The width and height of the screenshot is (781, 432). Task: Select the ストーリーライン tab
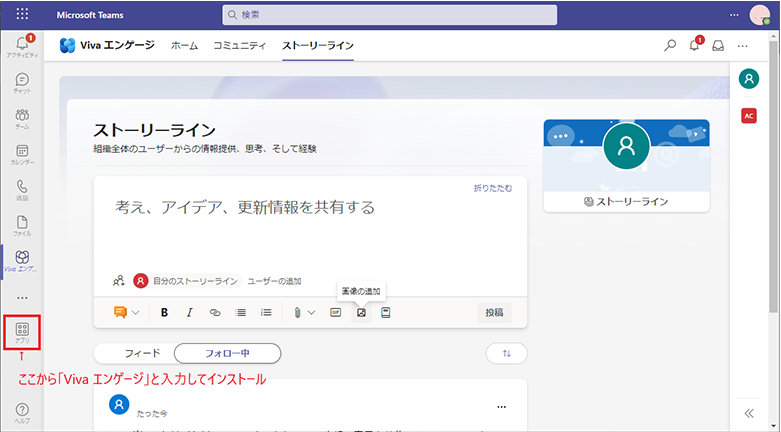(x=318, y=45)
